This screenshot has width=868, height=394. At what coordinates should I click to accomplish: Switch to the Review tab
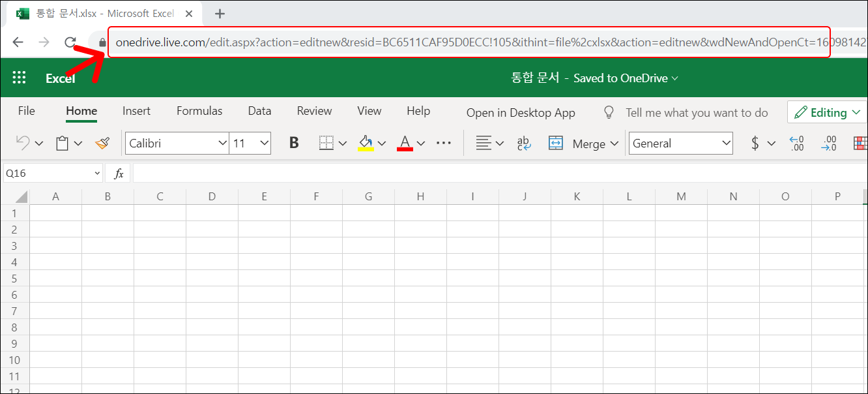(314, 111)
